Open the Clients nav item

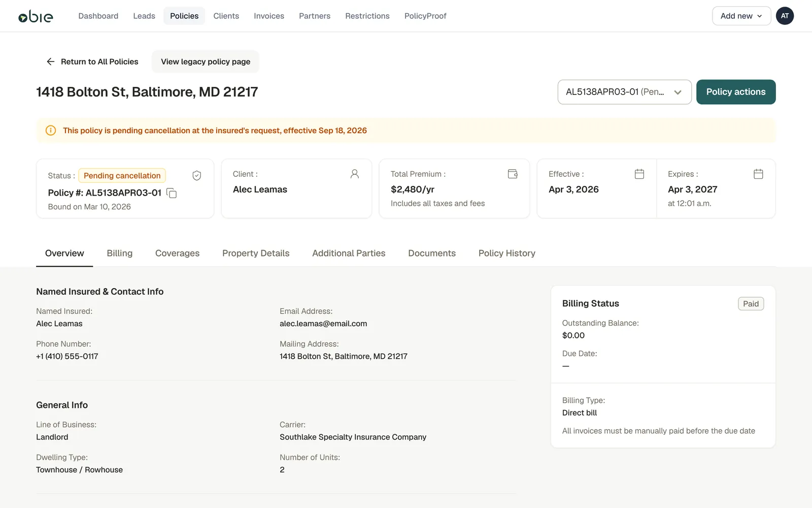coord(226,16)
